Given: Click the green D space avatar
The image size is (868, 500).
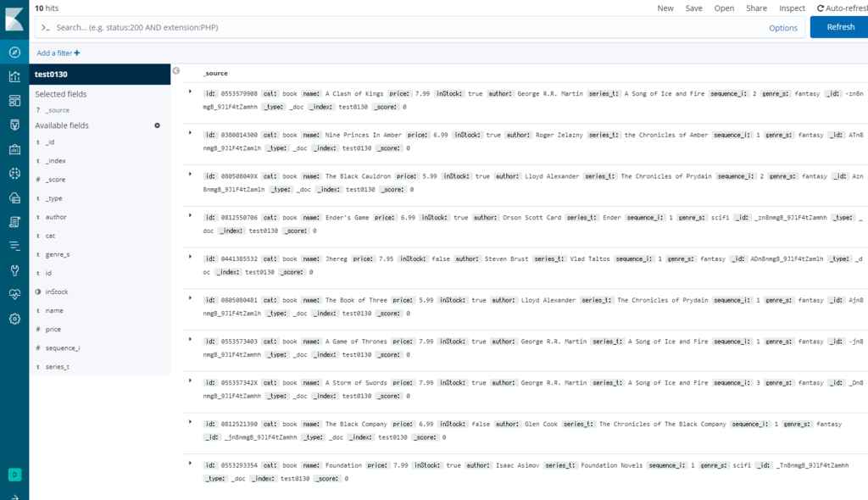Looking at the screenshot, I should point(14,475).
